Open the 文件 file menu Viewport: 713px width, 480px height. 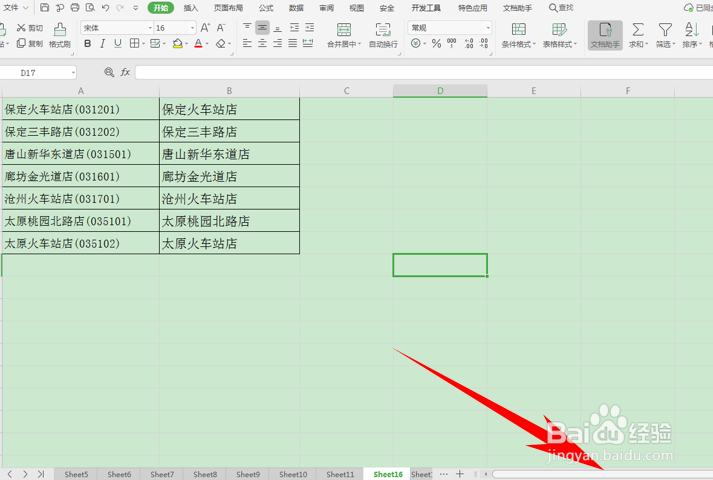(16, 8)
